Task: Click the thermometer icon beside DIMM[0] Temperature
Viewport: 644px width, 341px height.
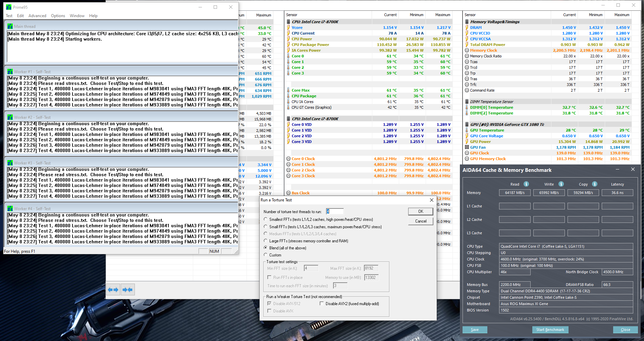Action: 467,107
